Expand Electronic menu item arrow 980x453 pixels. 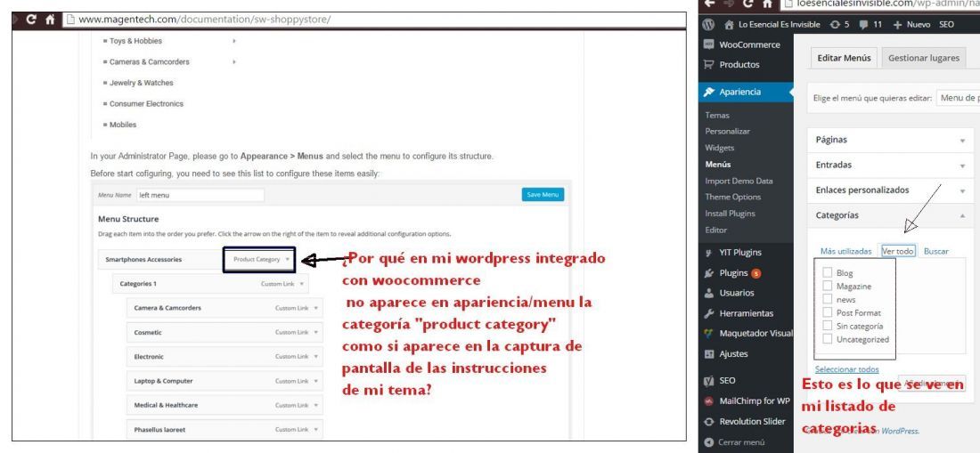(x=315, y=356)
